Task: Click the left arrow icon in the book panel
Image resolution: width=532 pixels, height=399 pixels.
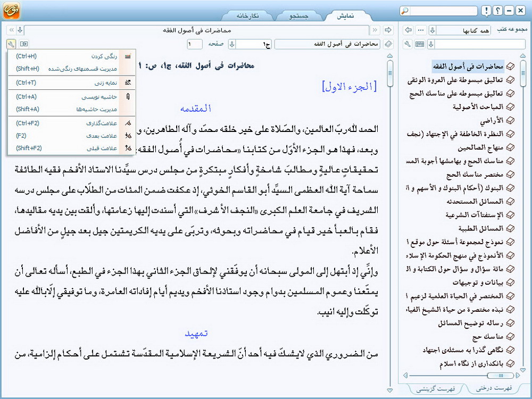Action: point(408,30)
